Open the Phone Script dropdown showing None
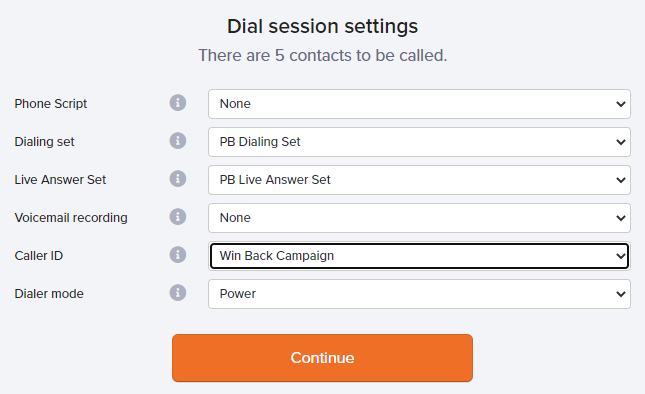The image size is (645, 394). [x=419, y=104]
